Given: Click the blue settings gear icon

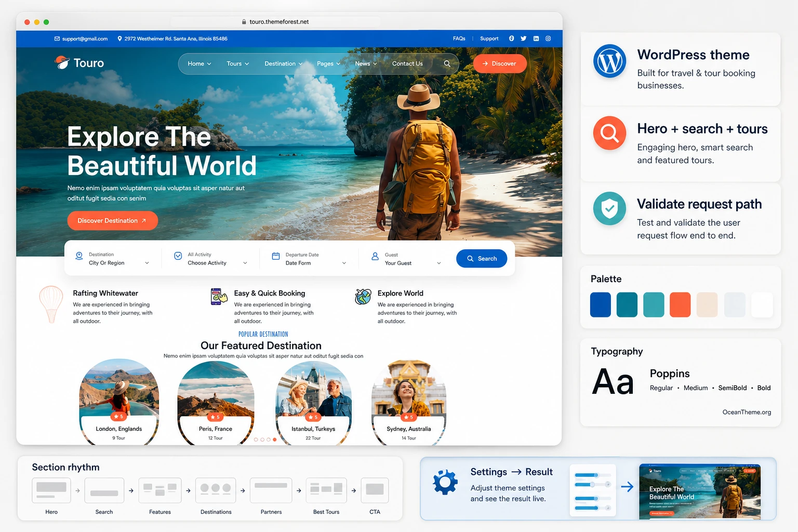Looking at the screenshot, I should click(x=445, y=482).
